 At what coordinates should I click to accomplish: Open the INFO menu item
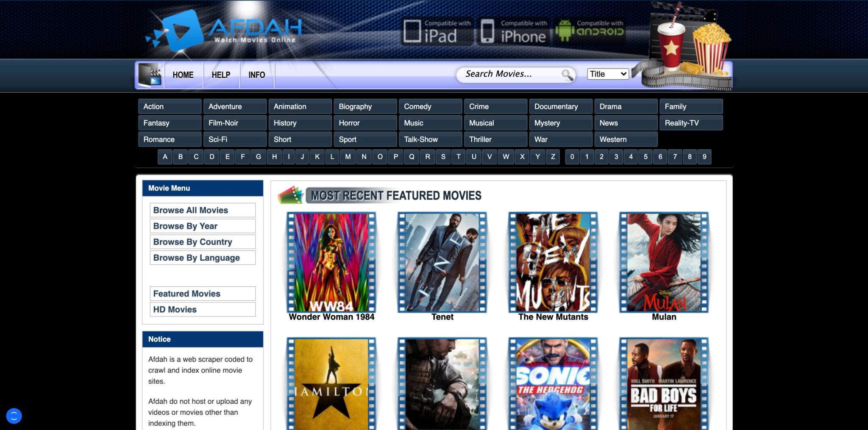pos(256,75)
